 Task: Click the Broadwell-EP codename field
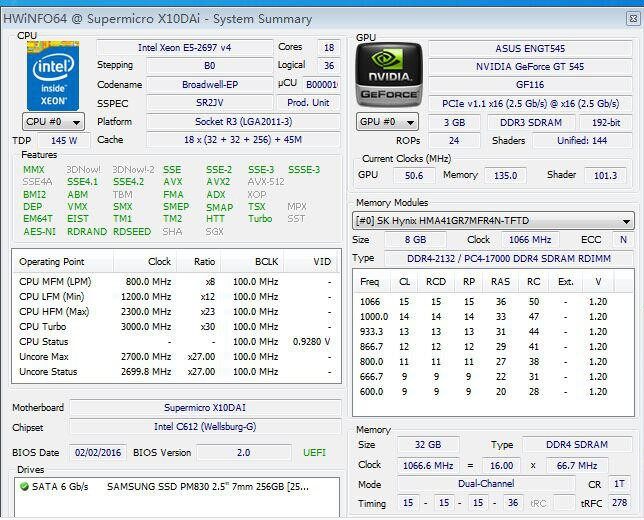[209, 85]
